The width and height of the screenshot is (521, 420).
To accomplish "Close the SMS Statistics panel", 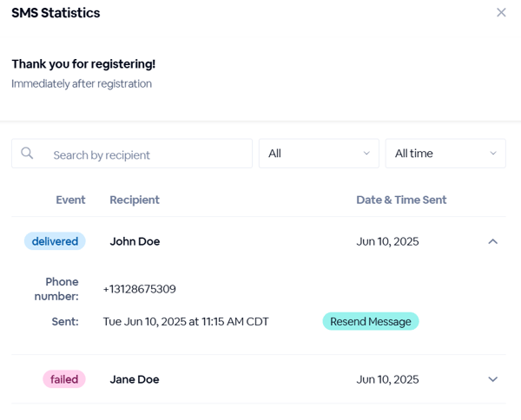I will [x=501, y=13].
